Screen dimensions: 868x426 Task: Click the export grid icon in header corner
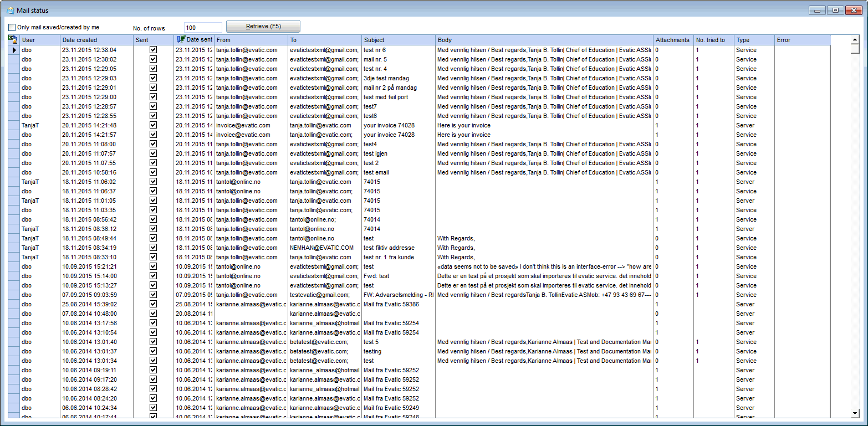(13, 39)
